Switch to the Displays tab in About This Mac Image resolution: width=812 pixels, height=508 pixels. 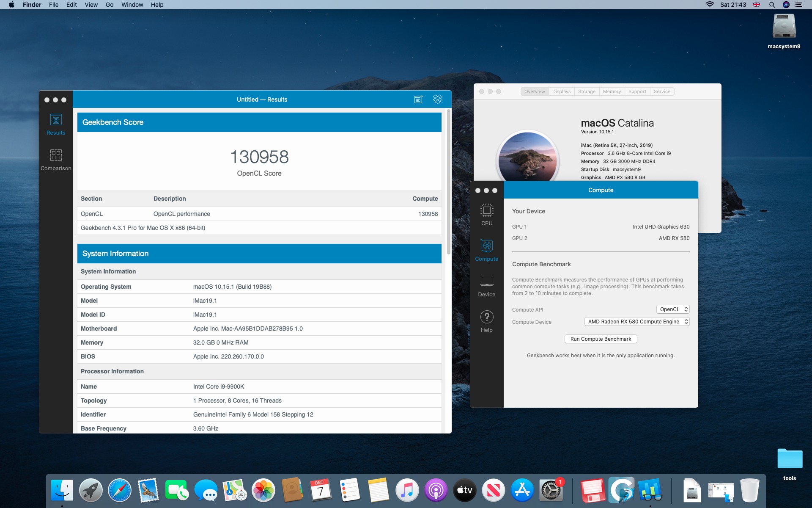pyautogui.click(x=561, y=91)
